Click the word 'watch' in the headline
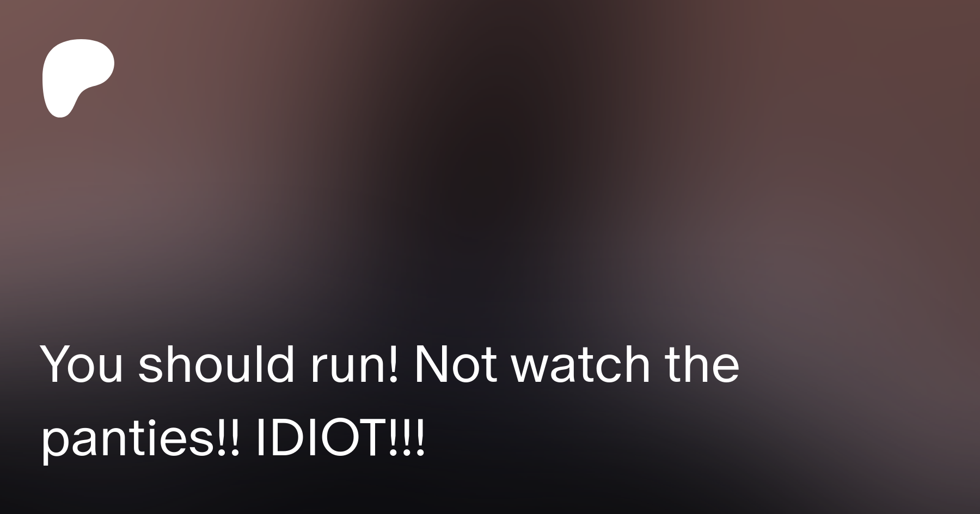Image resolution: width=980 pixels, height=514 pixels. [x=581, y=364]
